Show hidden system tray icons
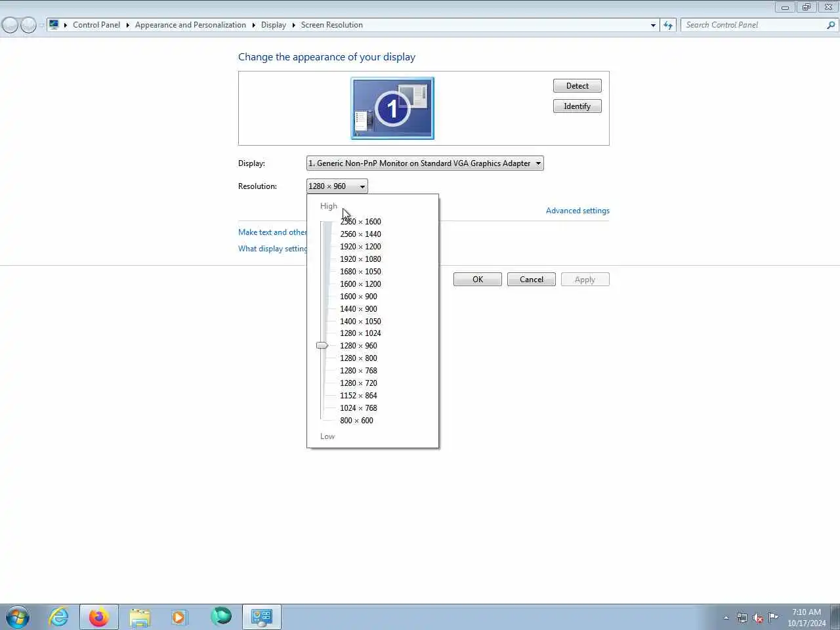840x630 pixels. coord(726,618)
